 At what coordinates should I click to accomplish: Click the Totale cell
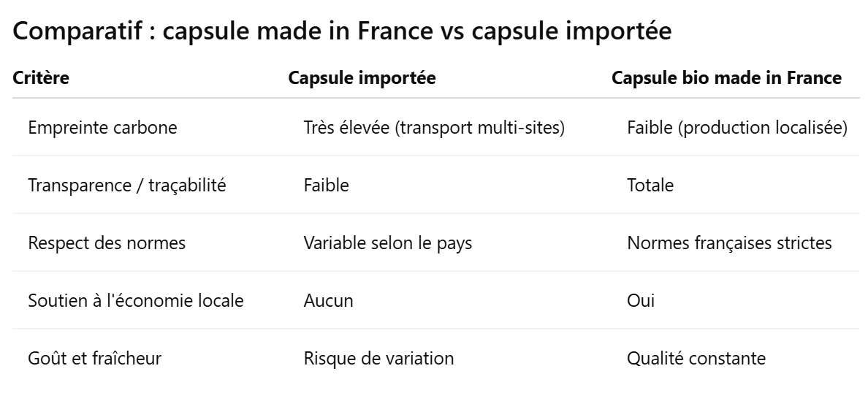coord(650,185)
